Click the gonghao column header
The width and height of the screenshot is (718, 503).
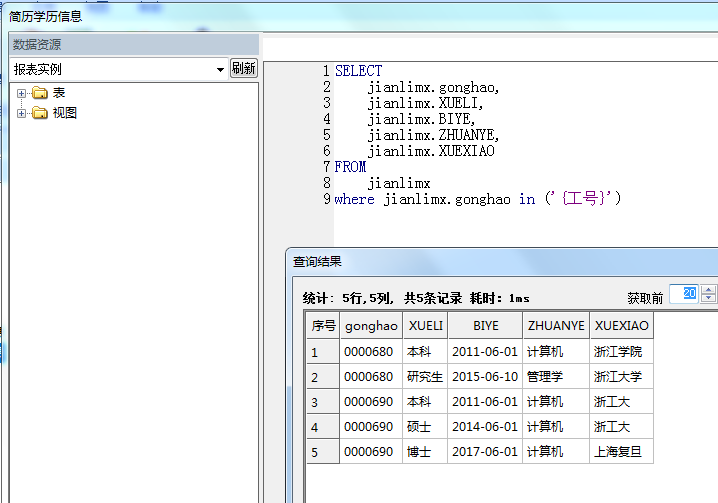tap(370, 326)
